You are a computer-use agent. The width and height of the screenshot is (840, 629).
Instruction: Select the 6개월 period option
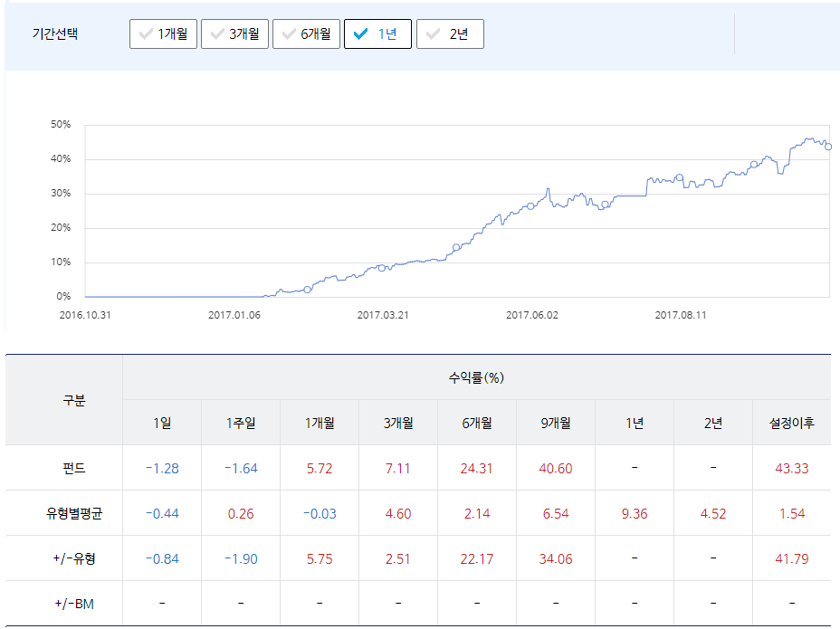tap(306, 33)
